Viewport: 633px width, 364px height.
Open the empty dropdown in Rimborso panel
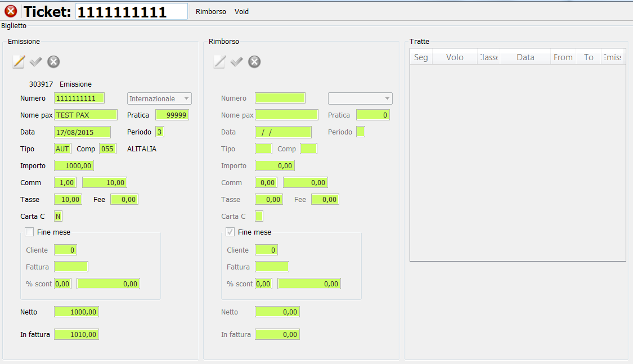[x=360, y=98]
